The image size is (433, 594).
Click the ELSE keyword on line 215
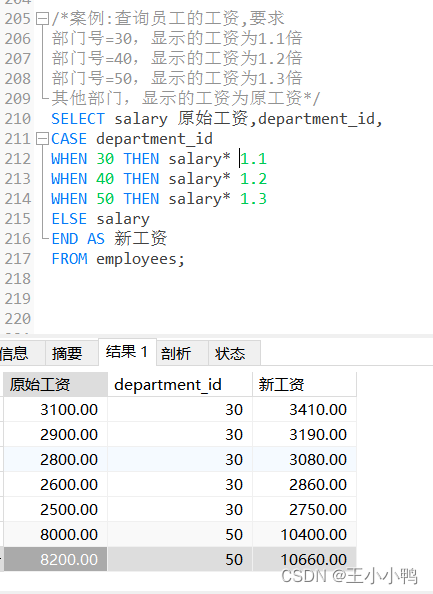(69, 219)
